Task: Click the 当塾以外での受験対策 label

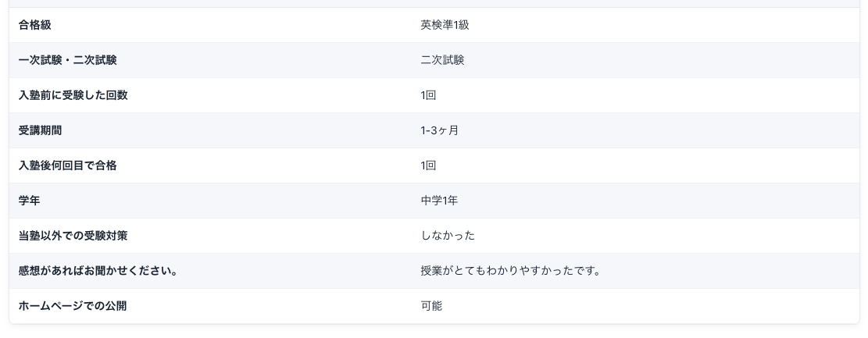Action: tap(73, 236)
